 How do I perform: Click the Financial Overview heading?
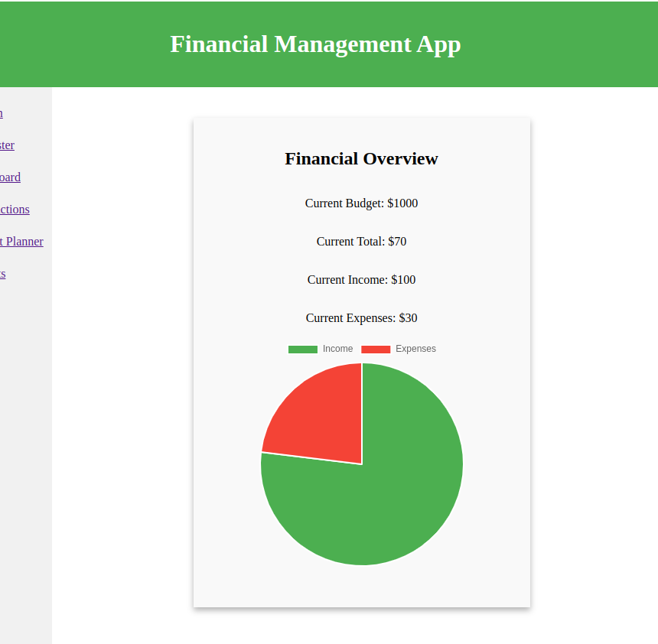tap(361, 158)
